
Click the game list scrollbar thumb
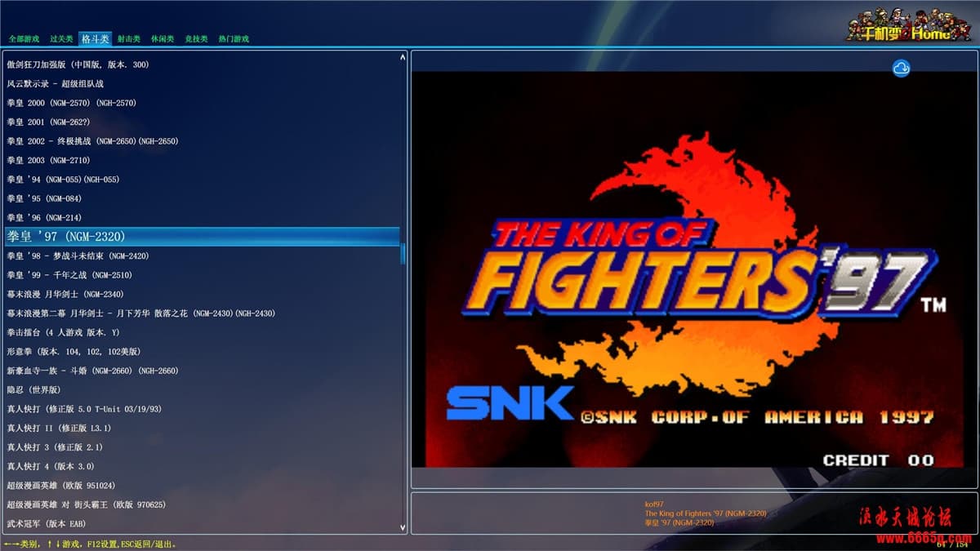coord(403,253)
